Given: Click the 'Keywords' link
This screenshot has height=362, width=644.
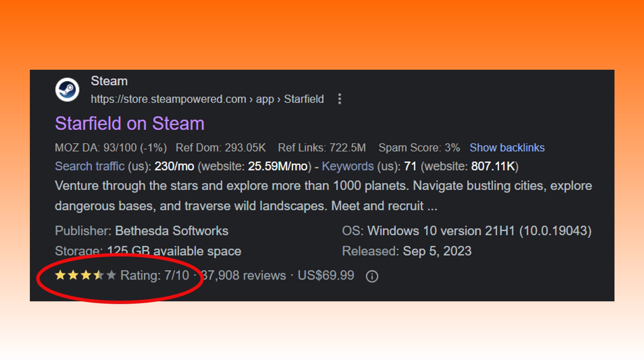Looking at the screenshot, I should pos(347,166).
